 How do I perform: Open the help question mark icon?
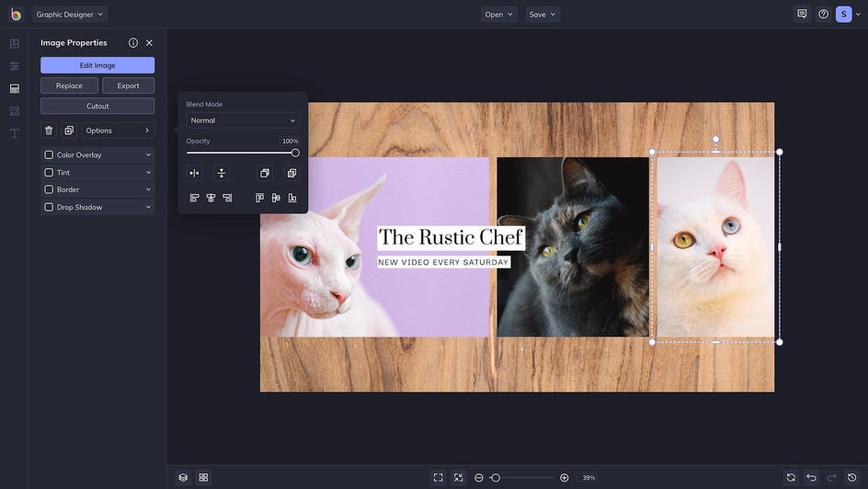point(823,15)
